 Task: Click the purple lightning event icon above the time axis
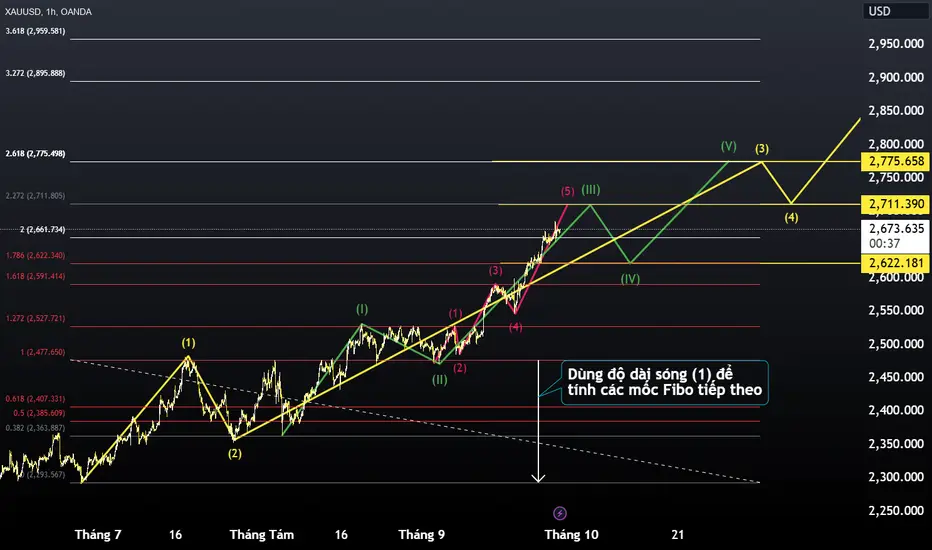point(560,513)
